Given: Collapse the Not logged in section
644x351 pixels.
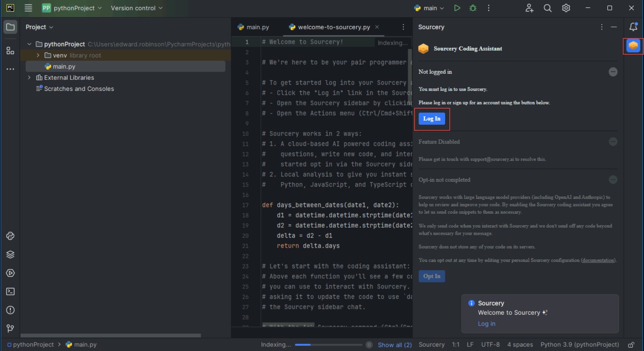Looking at the screenshot, I should tap(613, 72).
